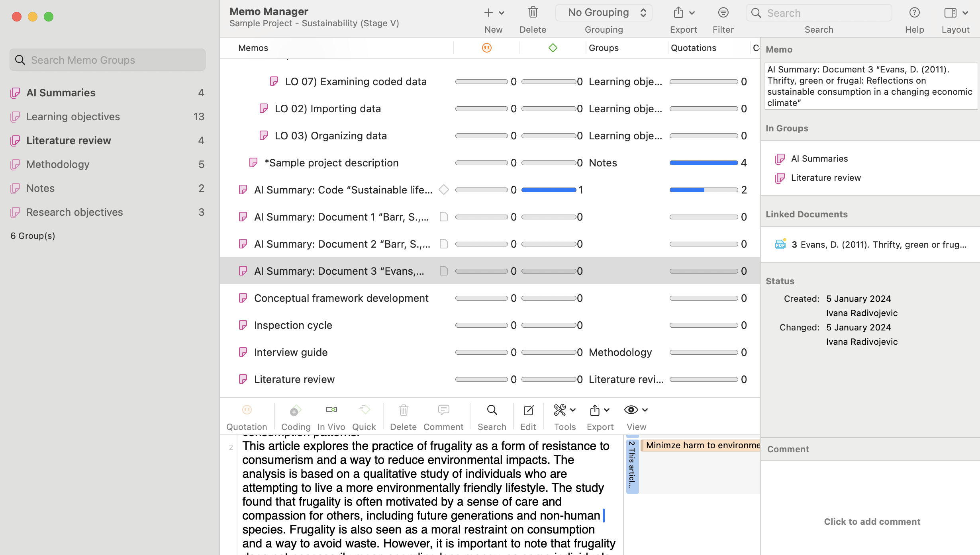Click code density bar of AI Summary Code row
980x555 pixels.
point(549,190)
